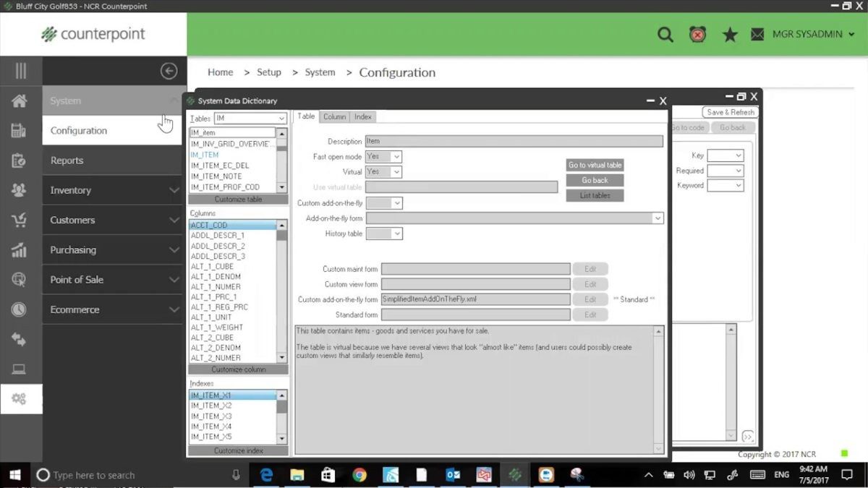Switch to the Column tab
Viewport: 868px width, 488px height.
tap(334, 116)
